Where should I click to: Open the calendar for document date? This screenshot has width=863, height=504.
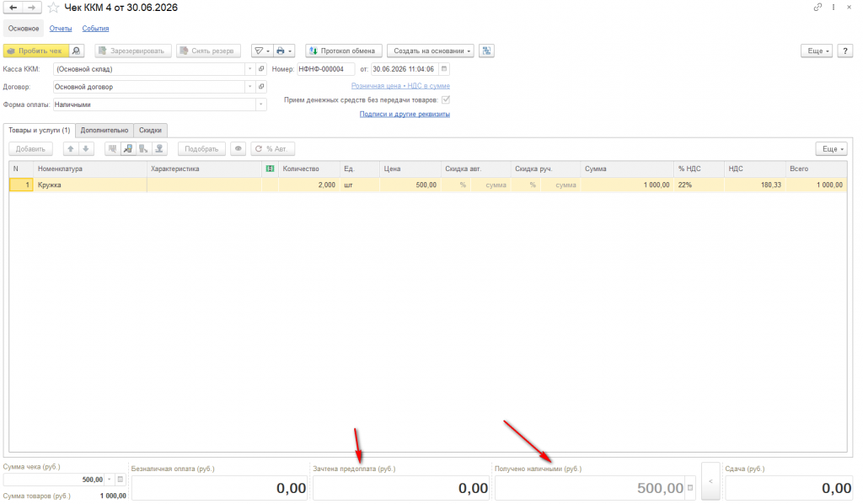444,69
